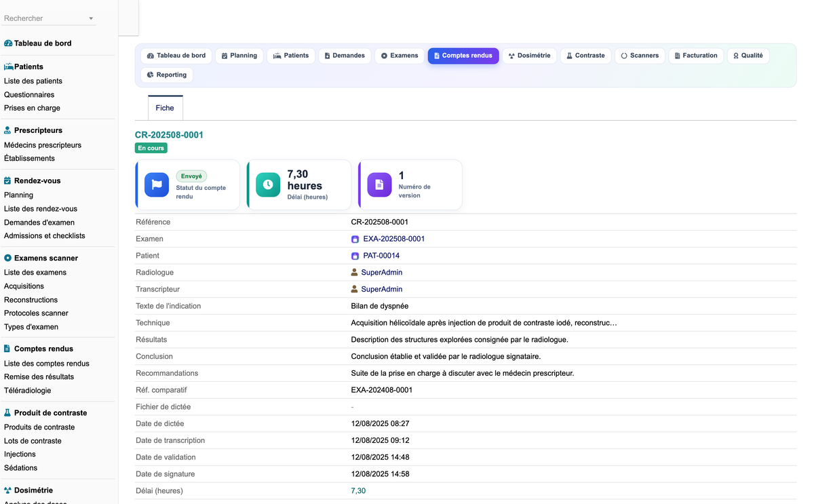The width and height of the screenshot is (814, 504).
Task: Open Qualité in top navigation
Action: (x=748, y=56)
